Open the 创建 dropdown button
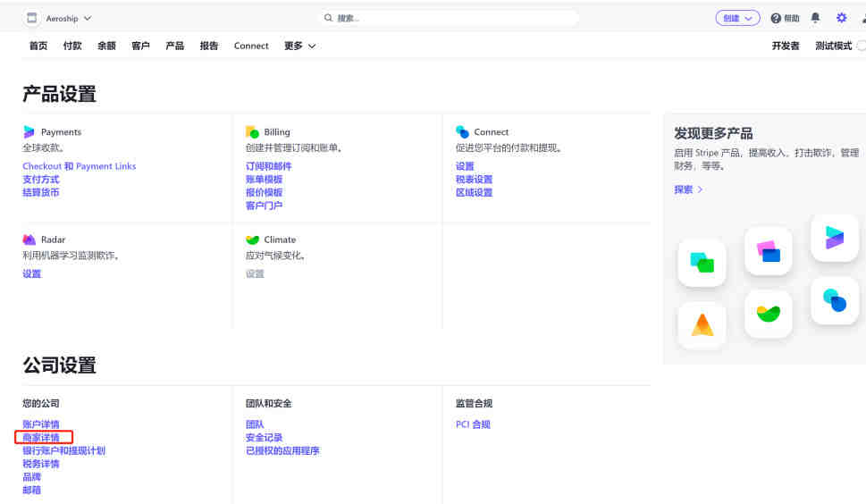 point(737,18)
